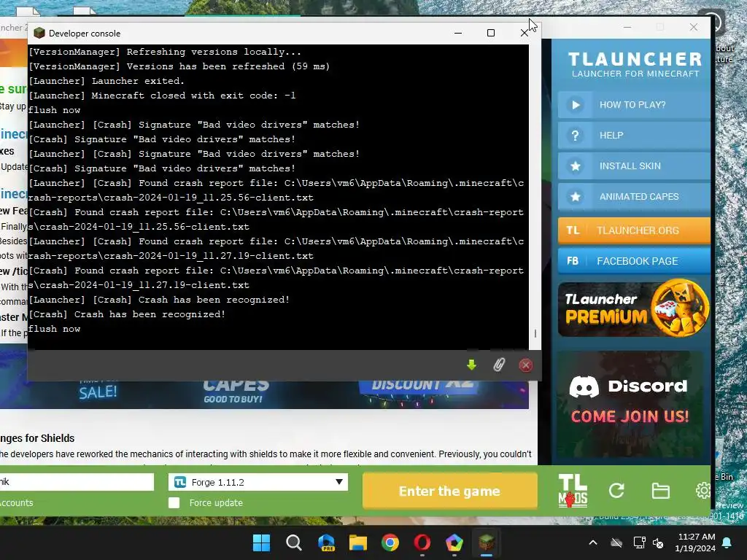The width and height of the screenshot is (747, 560).
Task: Show hidden system tray icons chevron
Action: 593,542
